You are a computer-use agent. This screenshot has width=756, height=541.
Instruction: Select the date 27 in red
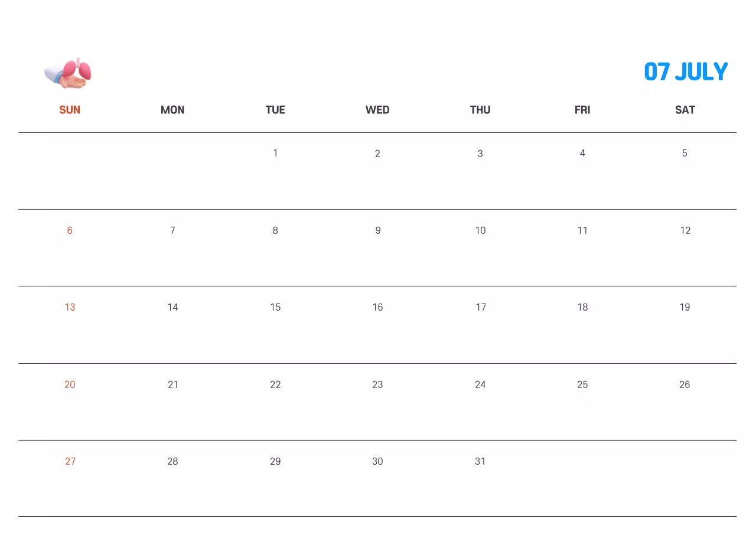70,461
